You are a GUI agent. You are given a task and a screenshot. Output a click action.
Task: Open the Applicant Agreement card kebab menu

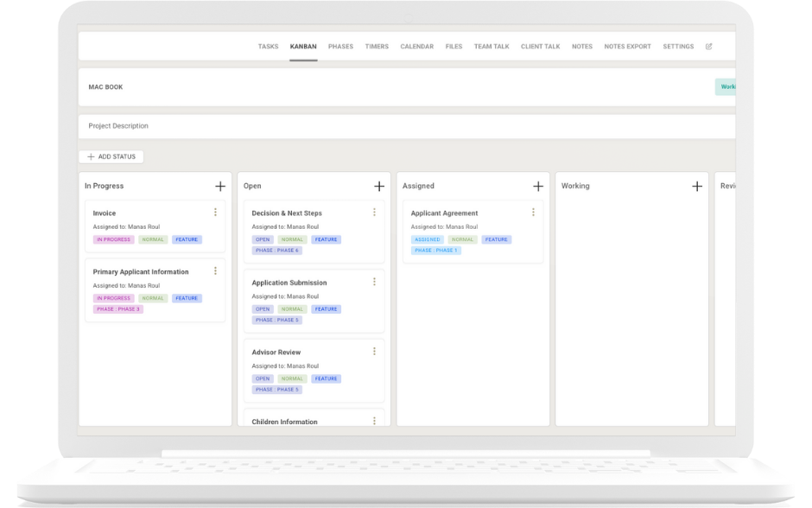533,213
